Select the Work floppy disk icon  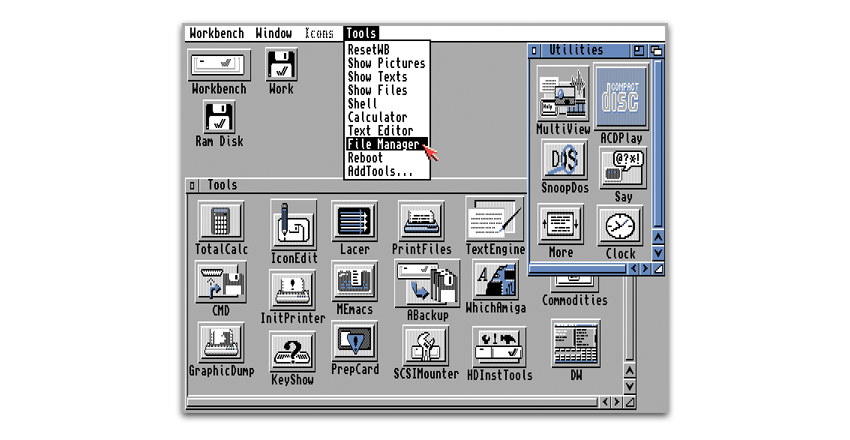point(281,64)
